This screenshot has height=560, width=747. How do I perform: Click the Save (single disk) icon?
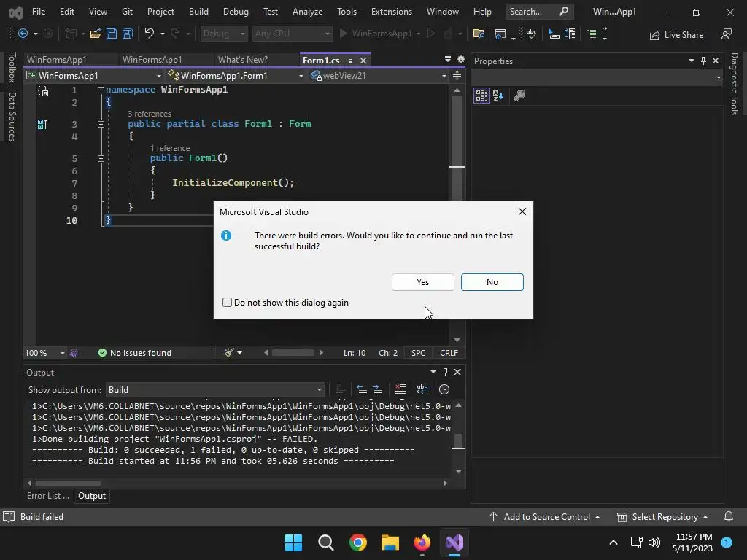tap(112, 34)
